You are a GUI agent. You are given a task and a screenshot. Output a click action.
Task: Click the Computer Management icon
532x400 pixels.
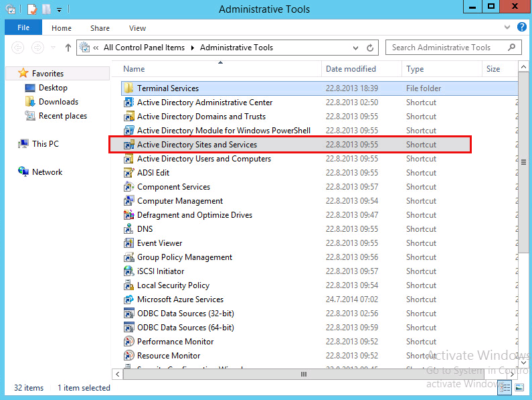point(128,201)
